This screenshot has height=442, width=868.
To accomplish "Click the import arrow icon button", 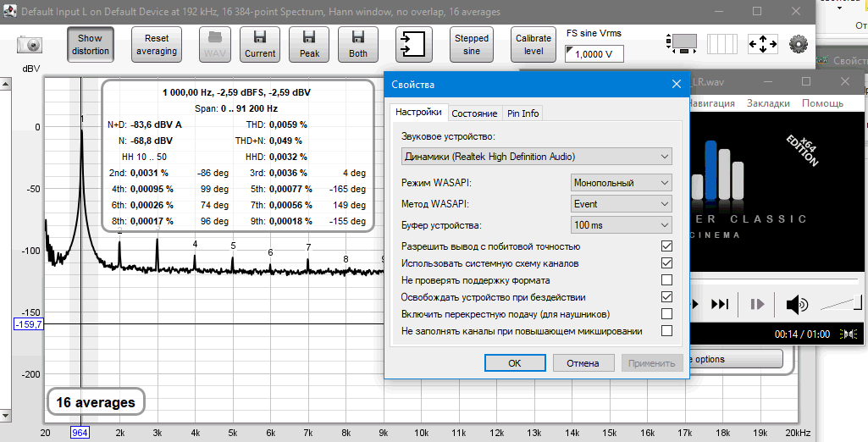I will tap(414, 44).
